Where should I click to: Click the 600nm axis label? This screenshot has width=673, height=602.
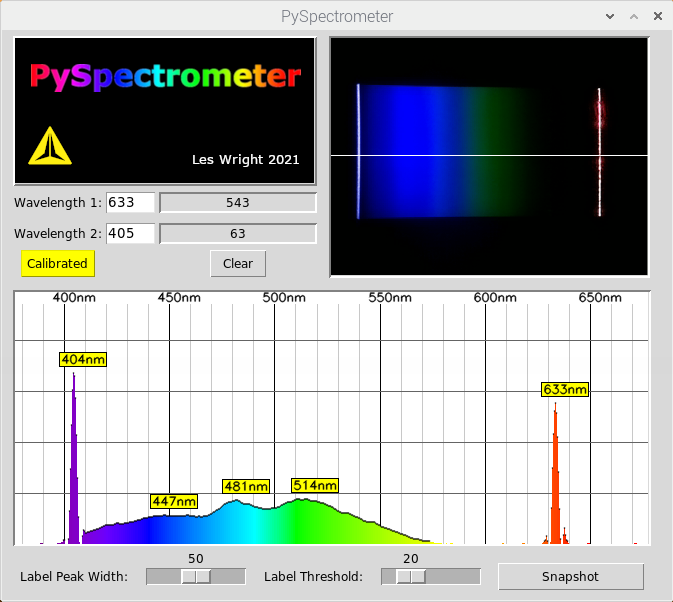click(x=495, y=297)
